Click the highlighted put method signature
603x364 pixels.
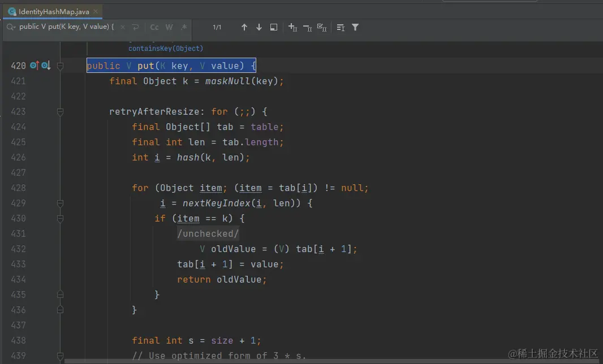point(171,66)
